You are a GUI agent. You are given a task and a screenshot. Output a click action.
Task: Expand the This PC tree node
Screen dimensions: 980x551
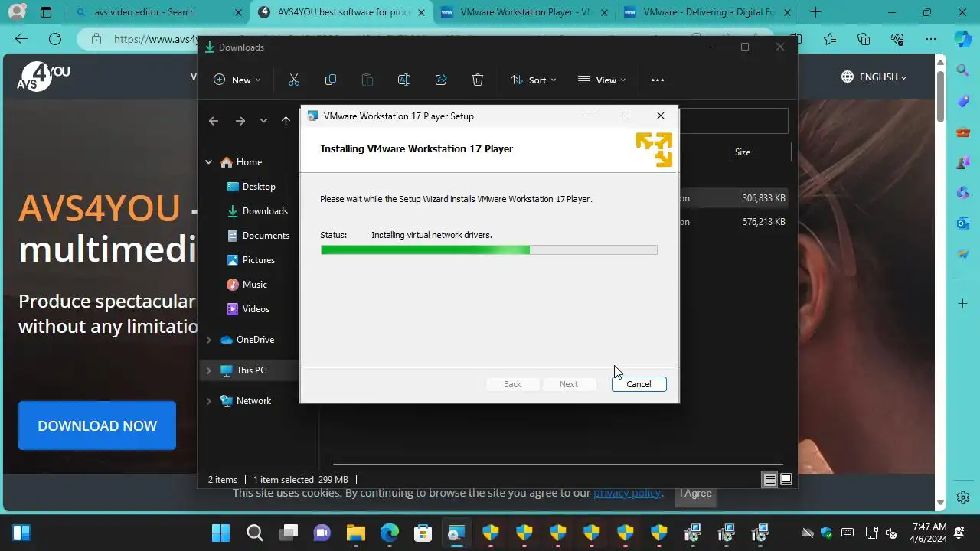click(x=208, y=370)
